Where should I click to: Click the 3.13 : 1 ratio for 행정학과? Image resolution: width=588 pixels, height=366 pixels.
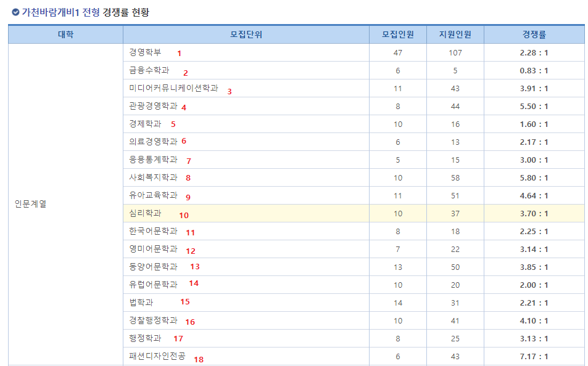coord(534,339)
